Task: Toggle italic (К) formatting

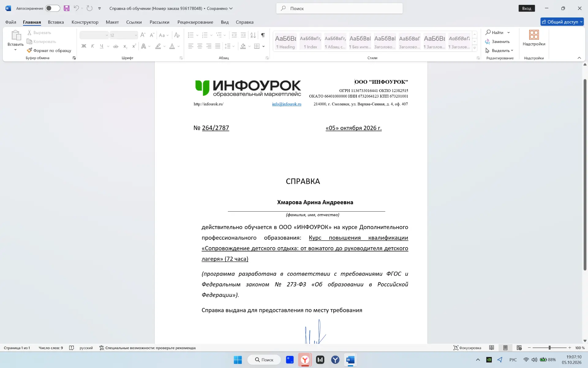Action: [x=92, y=46]
